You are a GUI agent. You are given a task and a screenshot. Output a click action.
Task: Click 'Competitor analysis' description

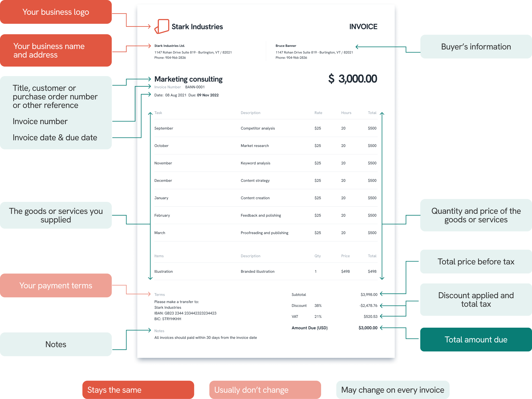(258, 128)
